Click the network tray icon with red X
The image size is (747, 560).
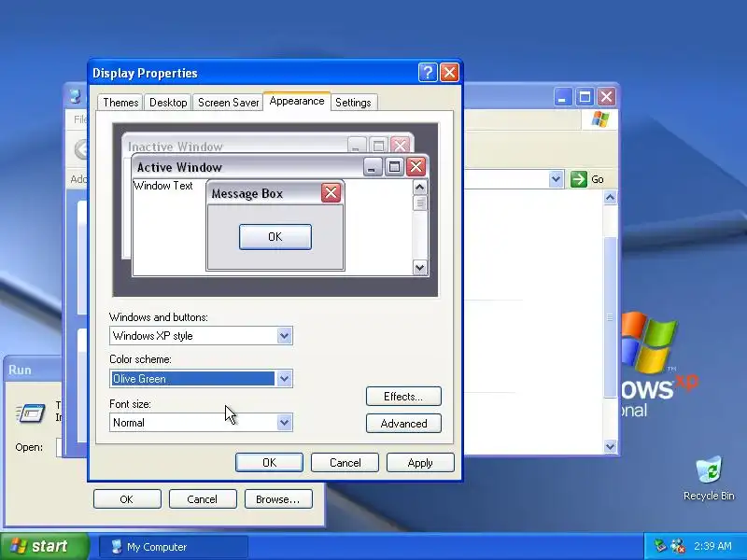point(678,546)
